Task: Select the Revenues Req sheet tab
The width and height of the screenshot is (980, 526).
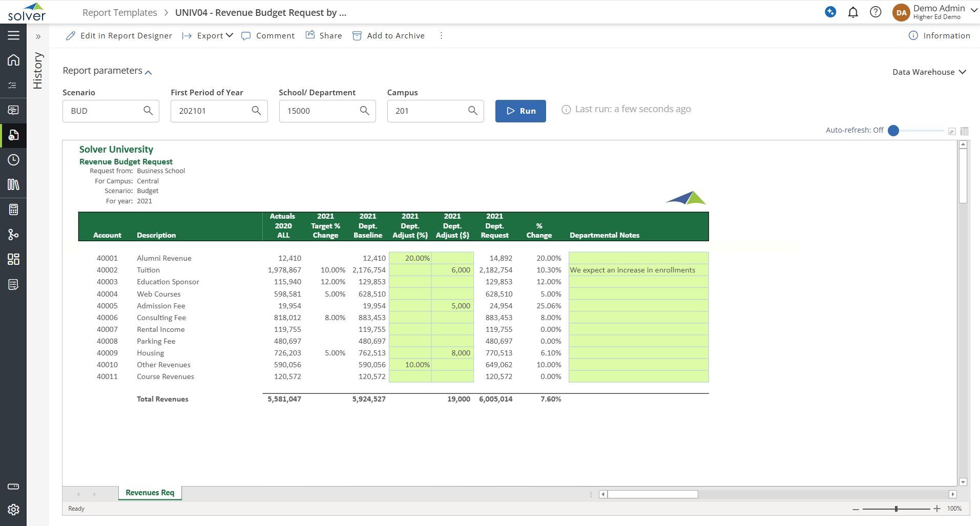Action: [x=150, y=493]
